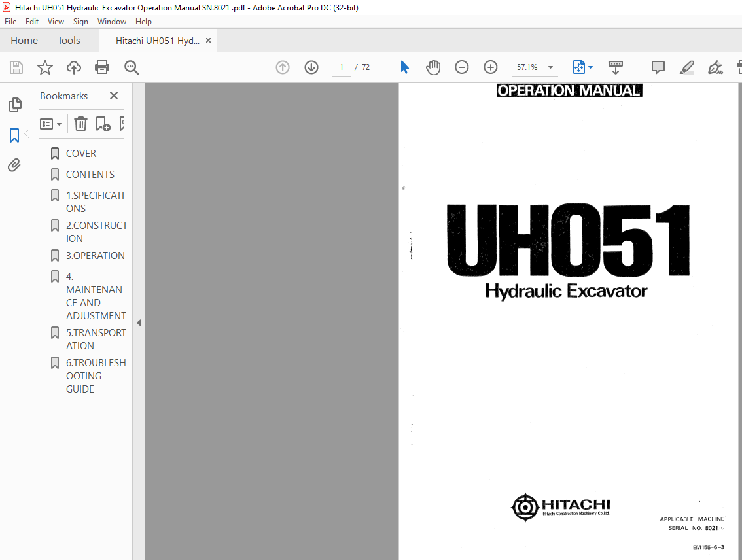Open the Attachments paperclip panel
This screenshot has height=560, width=742.
click(x=14, y=165)
